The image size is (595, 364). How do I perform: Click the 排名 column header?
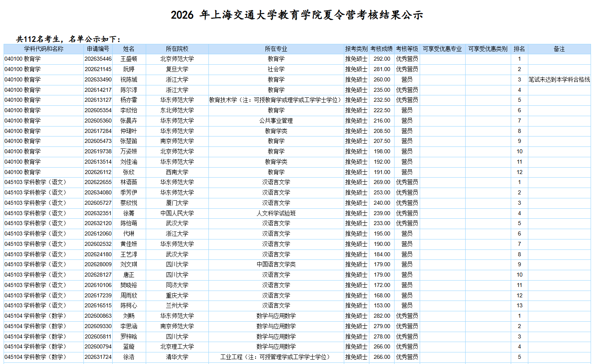click(x=520, y=49)
